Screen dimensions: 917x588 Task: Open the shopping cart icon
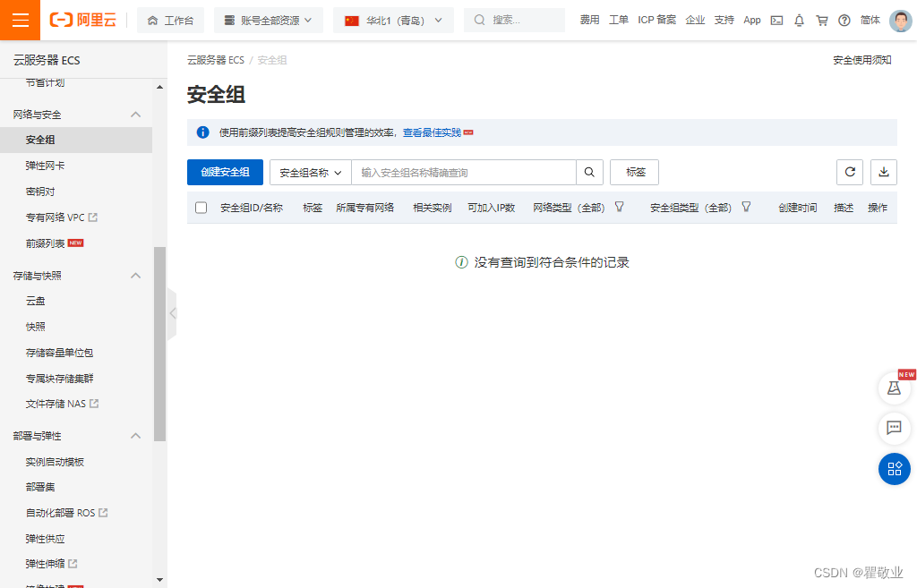(821, 20)
